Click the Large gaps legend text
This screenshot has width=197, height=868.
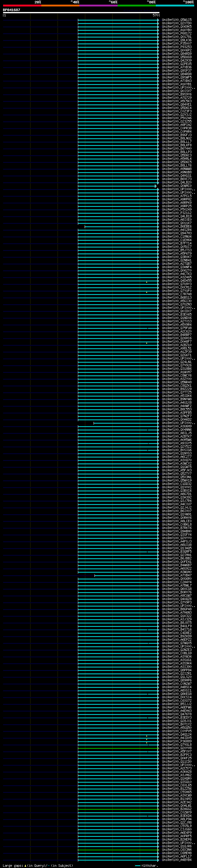click(13, 866)
